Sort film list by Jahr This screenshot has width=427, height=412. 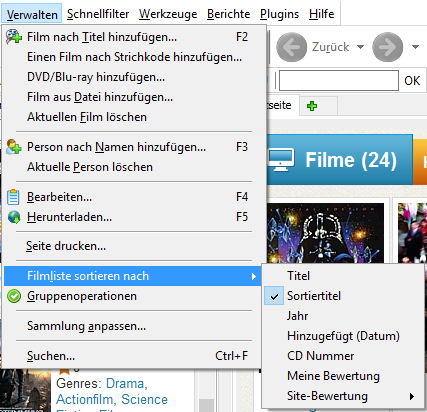pos(343,316)
